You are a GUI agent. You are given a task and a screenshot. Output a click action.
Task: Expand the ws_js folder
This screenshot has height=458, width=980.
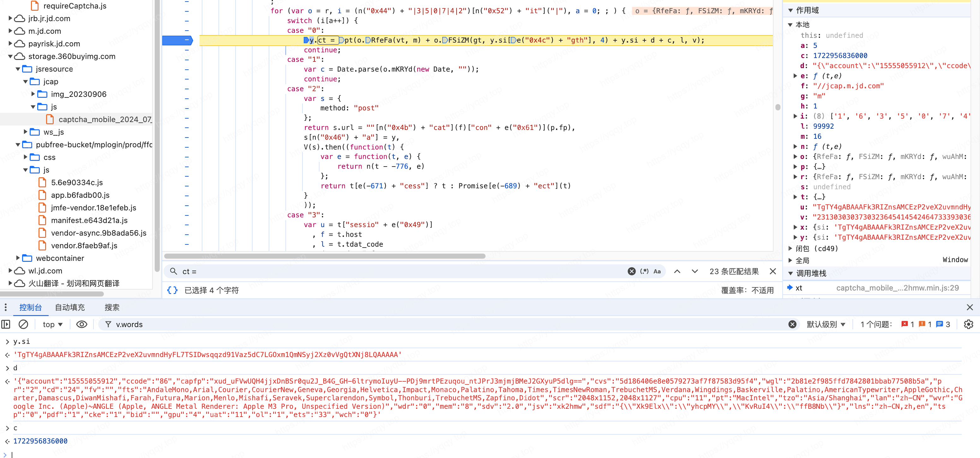click(26, 132)
